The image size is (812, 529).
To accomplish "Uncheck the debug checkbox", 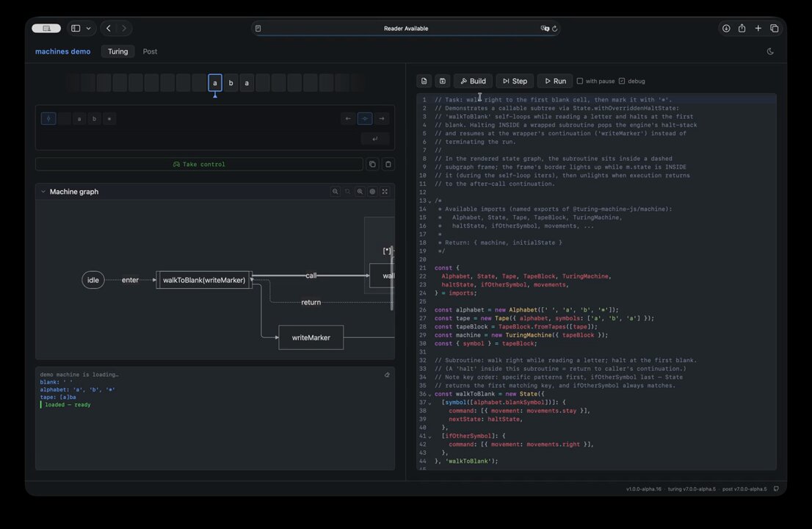I will (622, 82).
